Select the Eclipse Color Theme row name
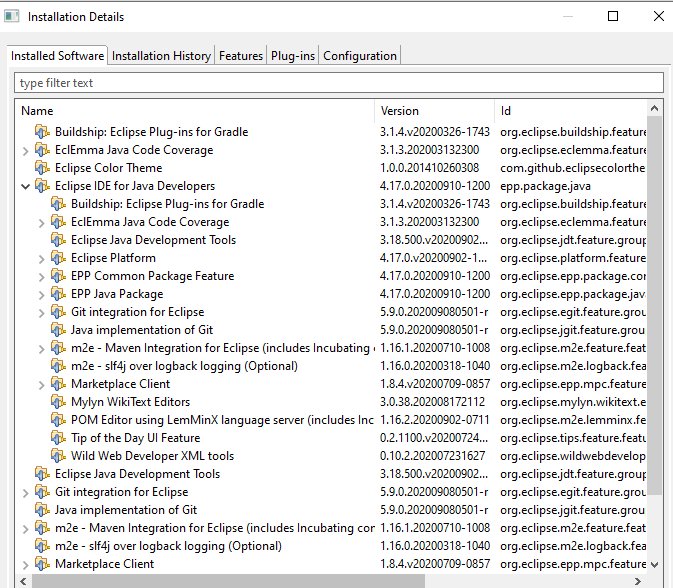673x588 pixels. [109, 168]
